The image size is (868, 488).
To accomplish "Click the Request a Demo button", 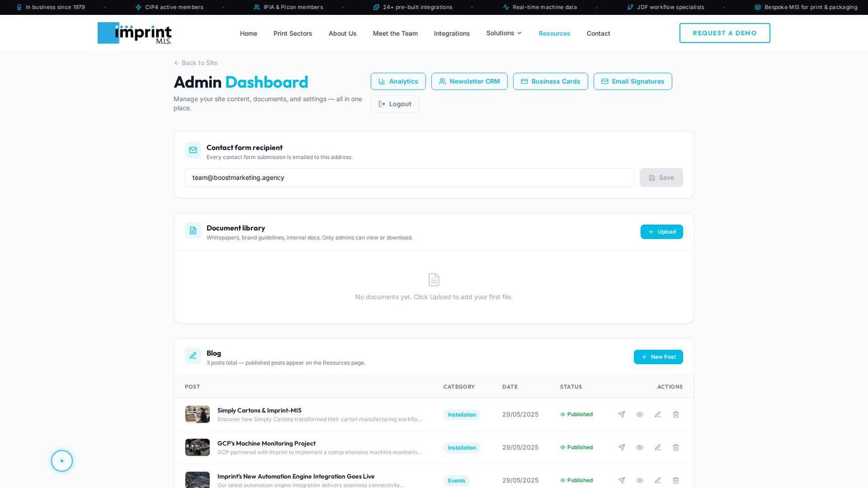I will coord(725,33).
